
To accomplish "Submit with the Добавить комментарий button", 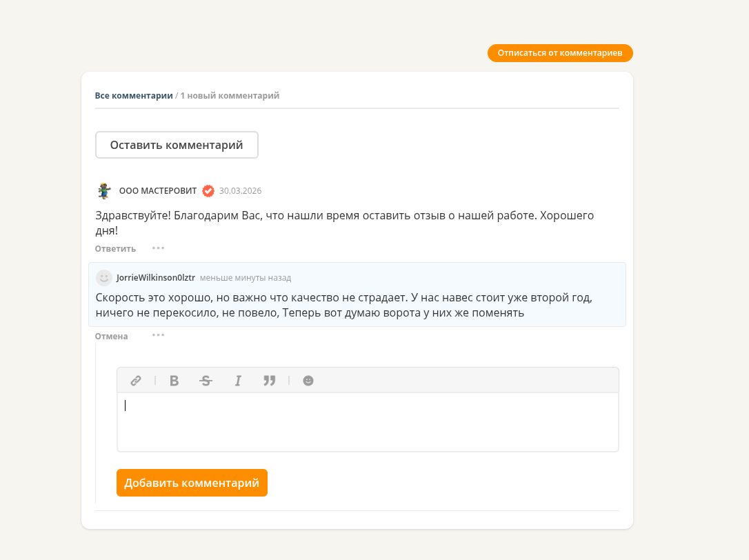I will (x=192, y=483).
